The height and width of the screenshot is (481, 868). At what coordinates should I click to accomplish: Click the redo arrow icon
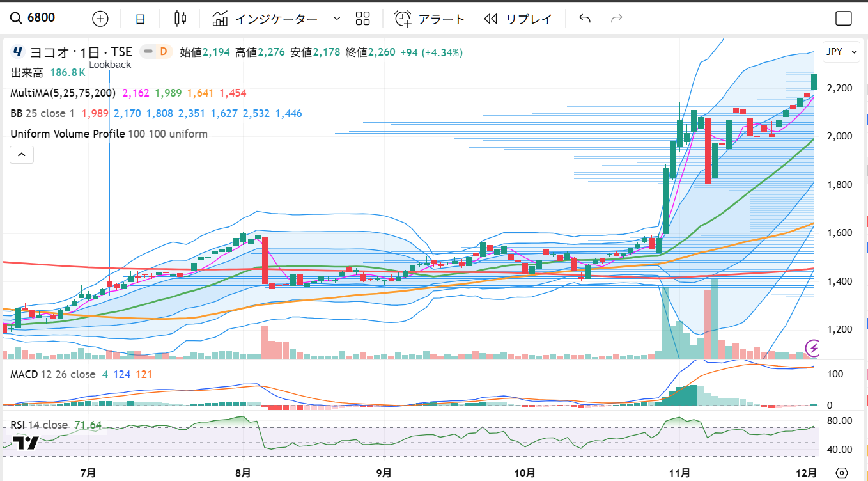[x=617, y=19]
